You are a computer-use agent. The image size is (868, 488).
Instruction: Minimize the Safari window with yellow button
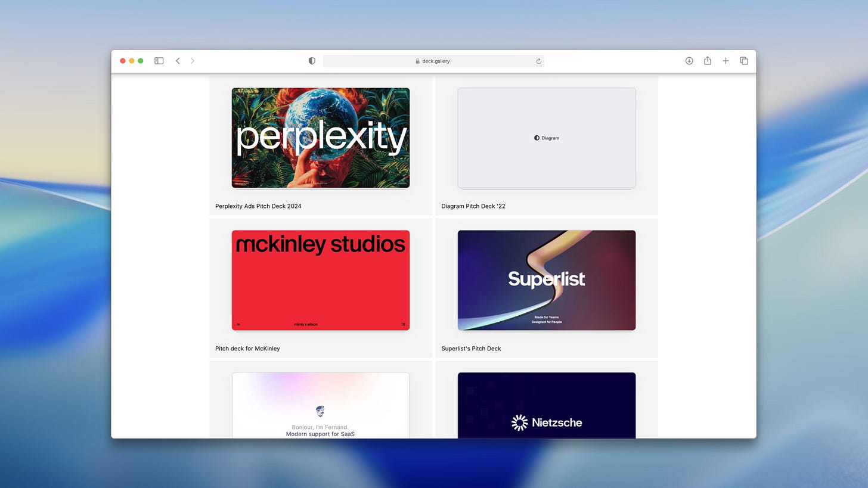132,61
